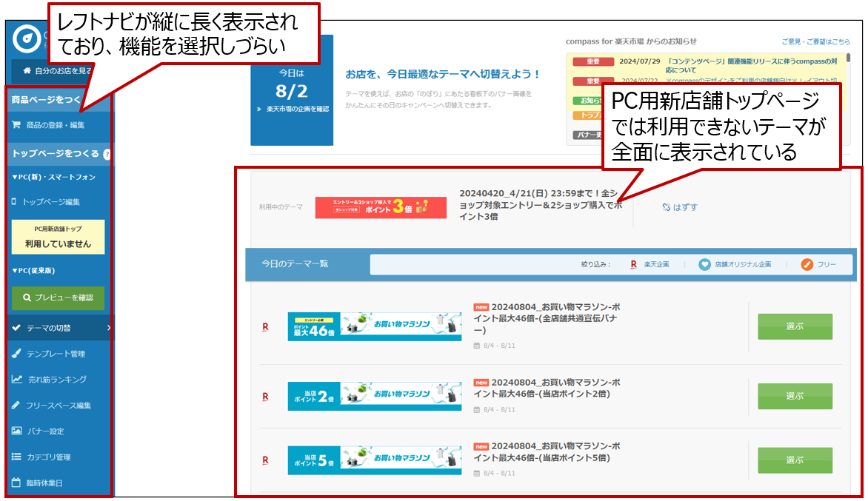868x501 pixels.
Task: Click 選ぶ for 当店ポイント2倍 theme
Action: 795,396
